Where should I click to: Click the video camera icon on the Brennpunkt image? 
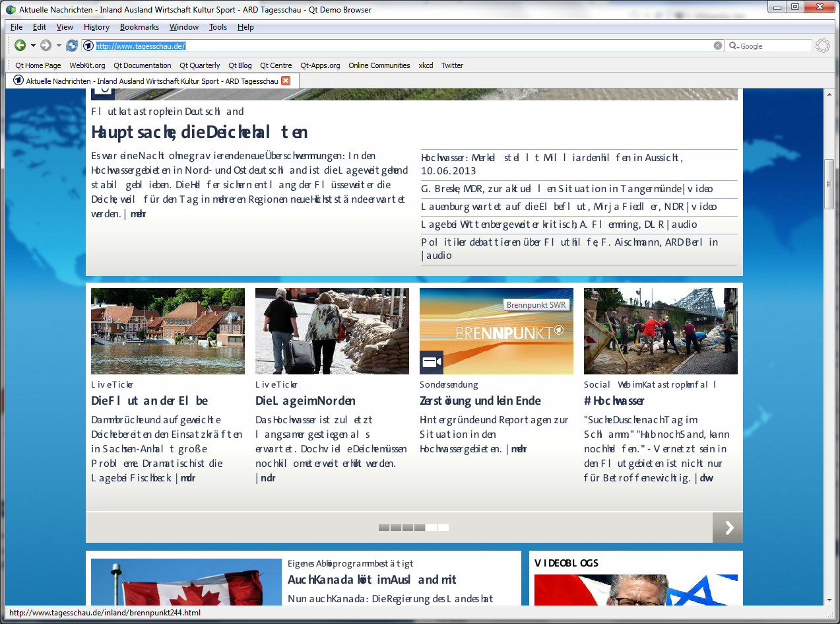(x=432, y=363)
